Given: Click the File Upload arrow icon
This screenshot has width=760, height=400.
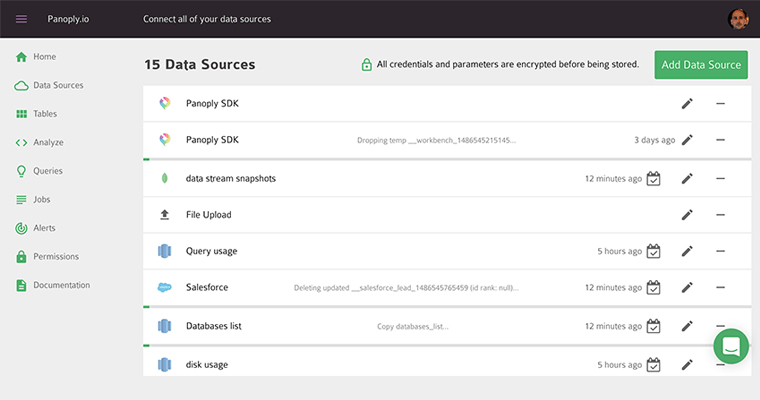Looking at the screenshot, I should 165,215.
